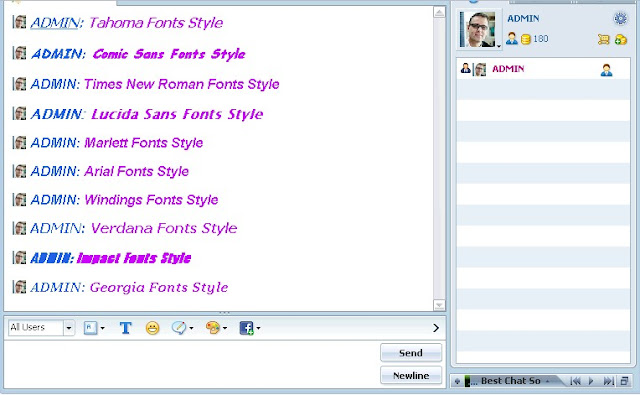Click the Georgia Fonts Style message
This screenshot has height=395, width=640.
coord(159,287)
